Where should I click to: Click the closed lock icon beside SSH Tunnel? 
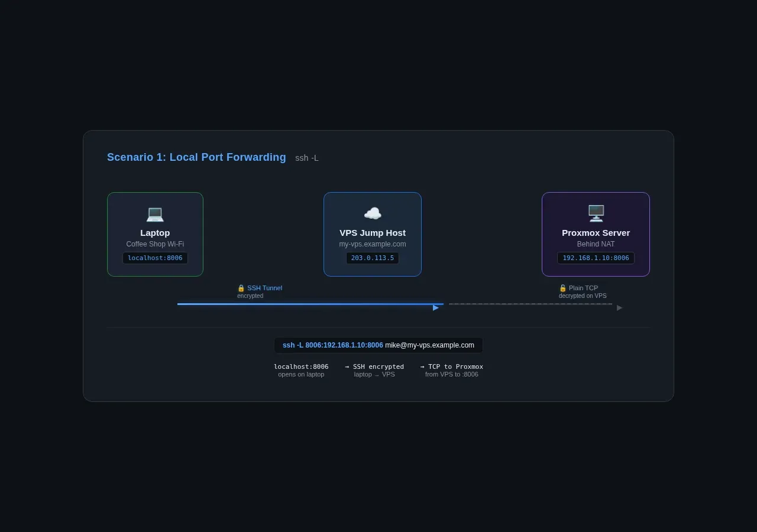click(x=241, y=288)
